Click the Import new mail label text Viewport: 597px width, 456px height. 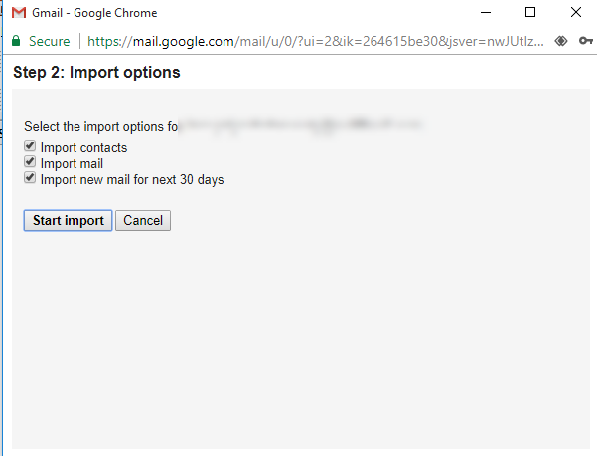click(132, 180)
